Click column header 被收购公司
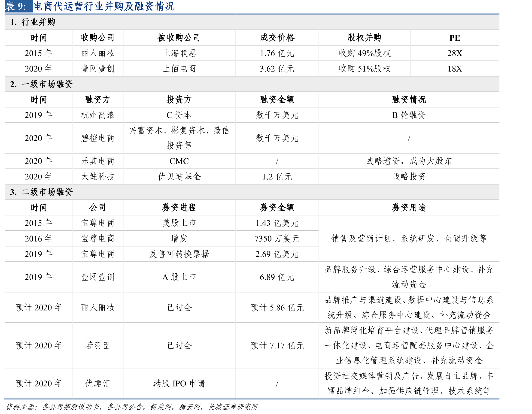This screenshot has width=532, height=414. pos(179,38)
